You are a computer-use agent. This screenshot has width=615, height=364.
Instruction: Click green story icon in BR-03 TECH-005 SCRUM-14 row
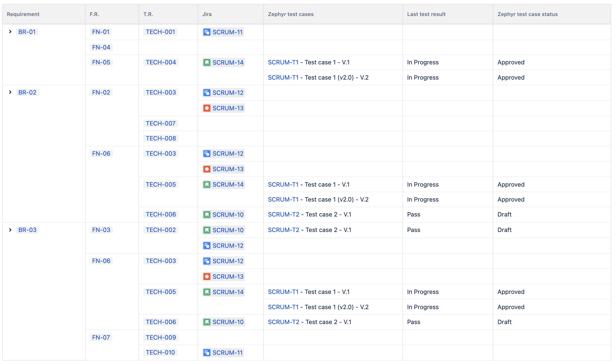(x=207, y=292)
